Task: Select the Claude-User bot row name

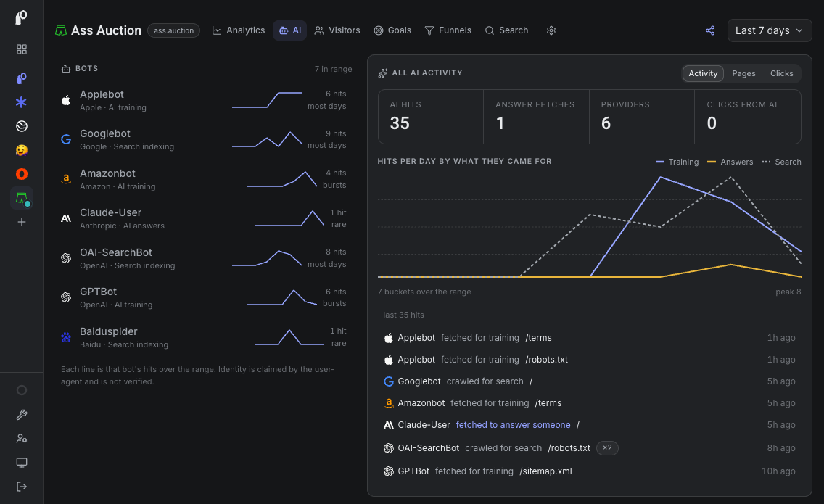Action: (x=110, y=213)
